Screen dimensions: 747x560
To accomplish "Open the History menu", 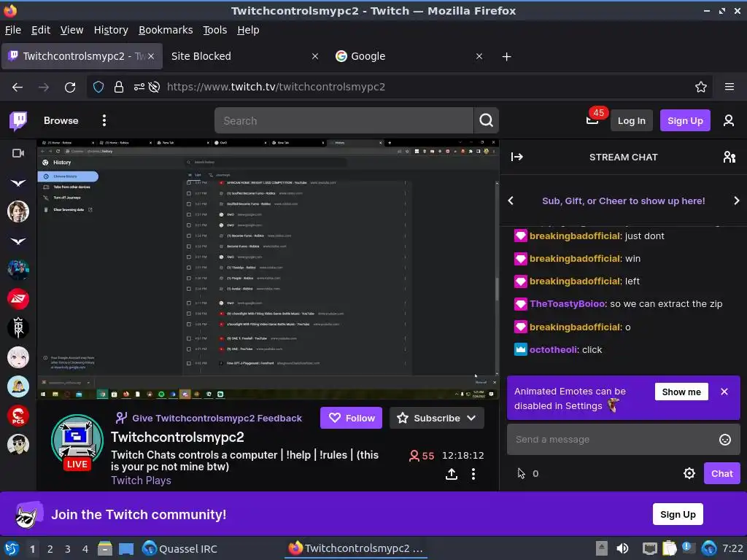I will coord(111,30).
